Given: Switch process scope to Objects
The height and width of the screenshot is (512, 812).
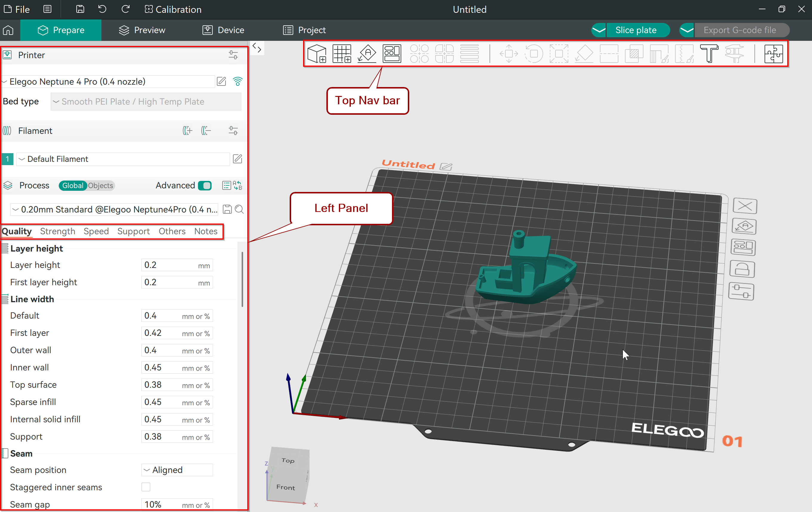Looking at the screenshot, I should coord(101,185).
